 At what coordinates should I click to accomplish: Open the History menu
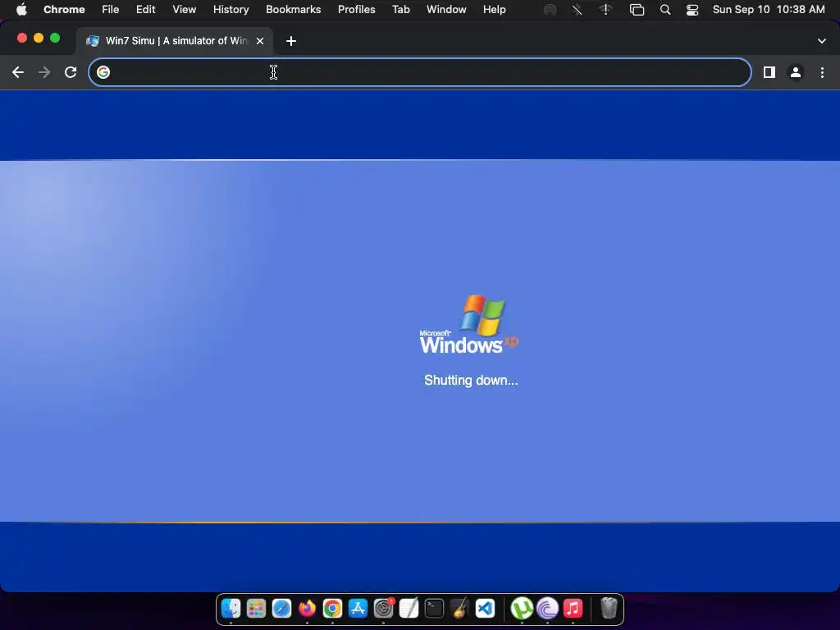coord(231,10)
